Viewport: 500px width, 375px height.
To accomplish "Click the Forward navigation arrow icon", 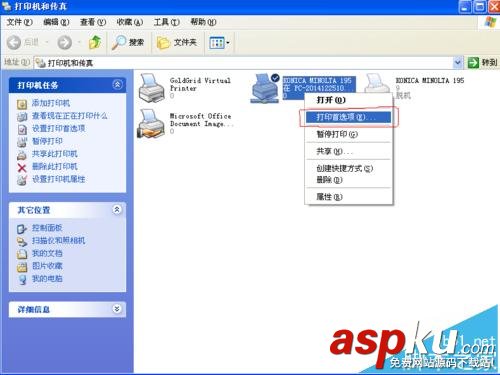I will 64,43.
